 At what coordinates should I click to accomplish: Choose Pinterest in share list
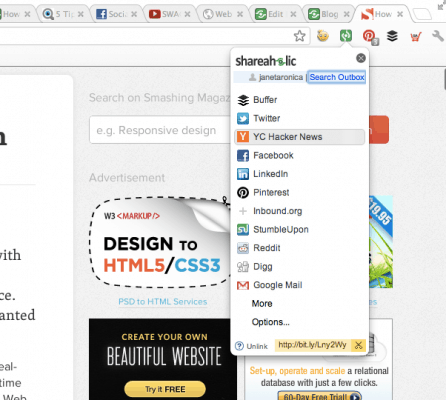(300, 192)
